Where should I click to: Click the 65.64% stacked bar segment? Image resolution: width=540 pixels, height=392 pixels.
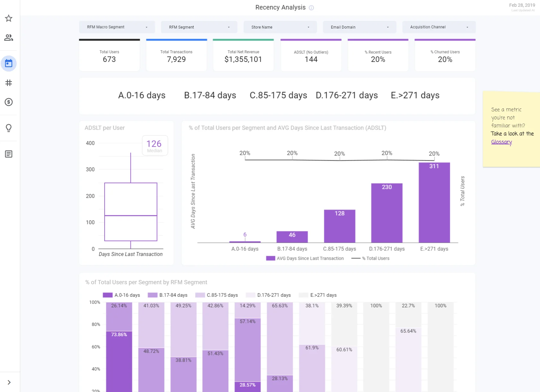[x=408, y=360]
